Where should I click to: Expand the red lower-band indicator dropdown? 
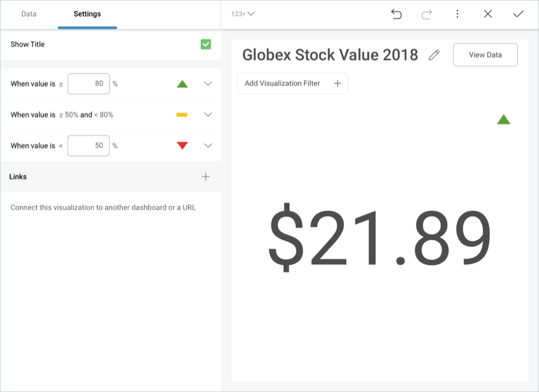[x=208, y=145]
